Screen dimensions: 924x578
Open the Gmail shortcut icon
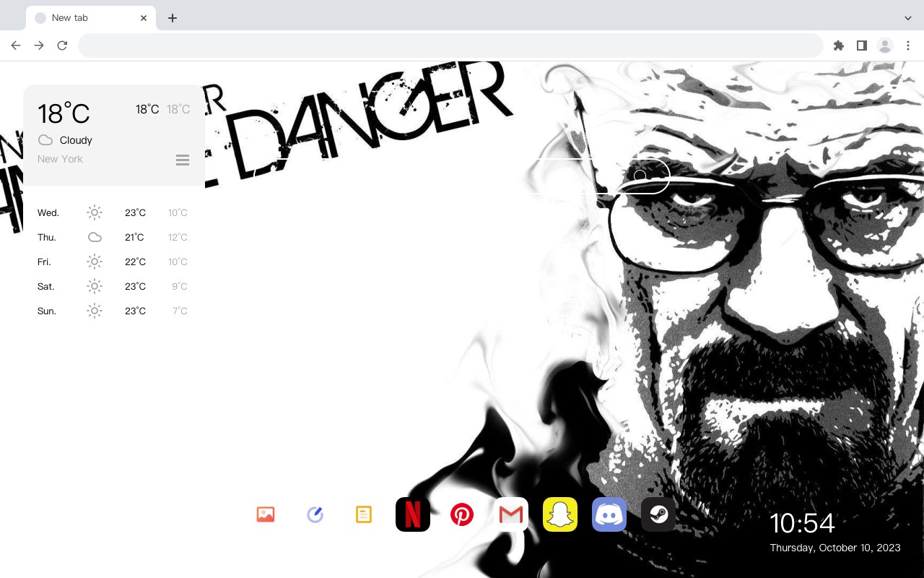(511, 514)
